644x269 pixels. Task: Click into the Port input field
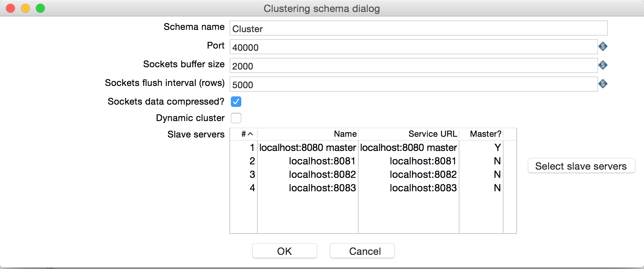click(x=413, y=47)
